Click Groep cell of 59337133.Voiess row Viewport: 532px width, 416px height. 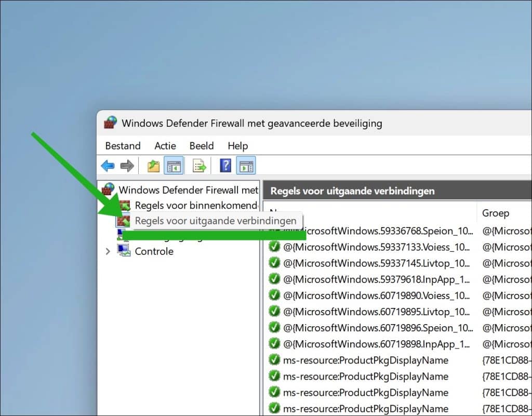pyautogui.click(x=507, y=247)
